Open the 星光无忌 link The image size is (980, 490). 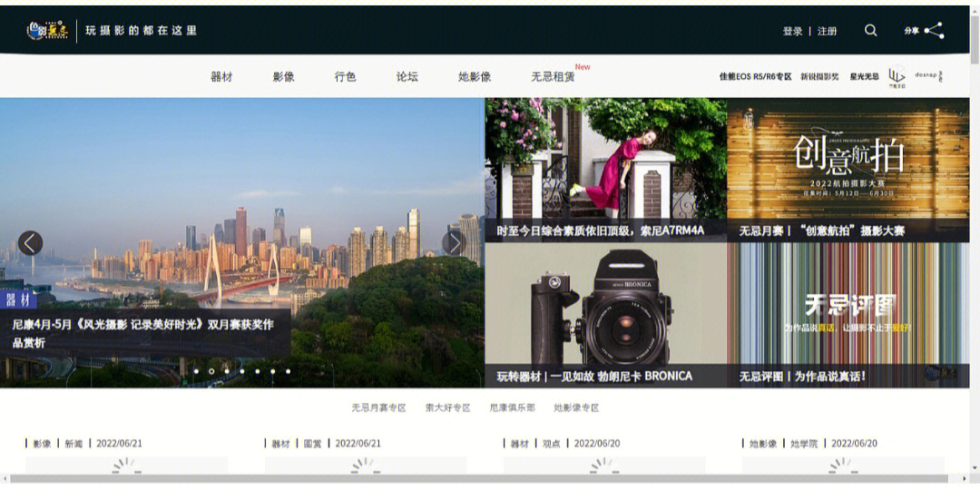pyautogui.click(x=864, y=77)
